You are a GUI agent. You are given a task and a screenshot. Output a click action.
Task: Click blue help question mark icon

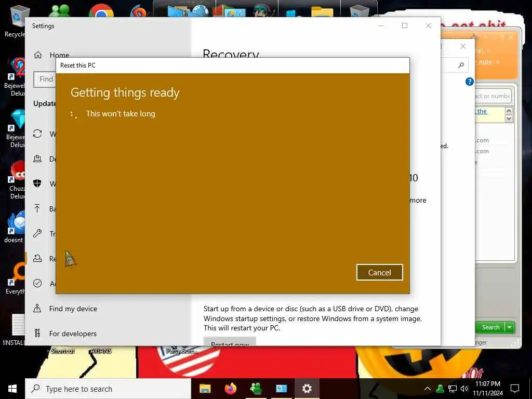click(469, 82)
